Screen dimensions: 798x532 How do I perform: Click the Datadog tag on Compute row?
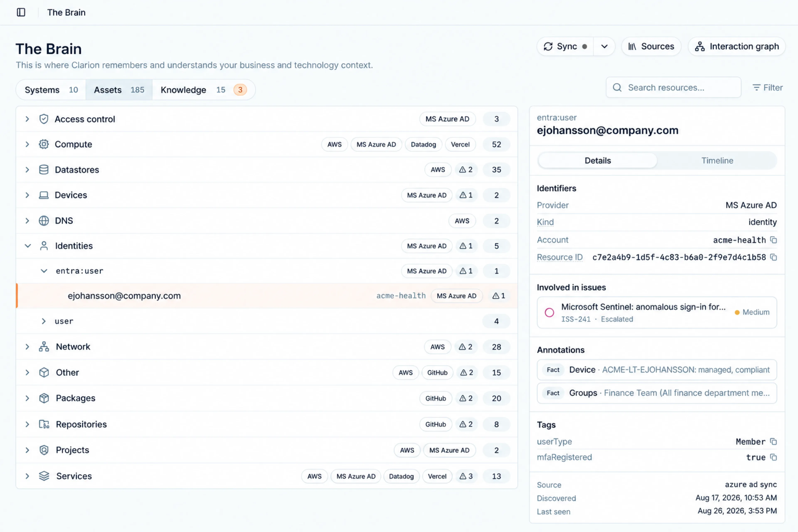424,144
